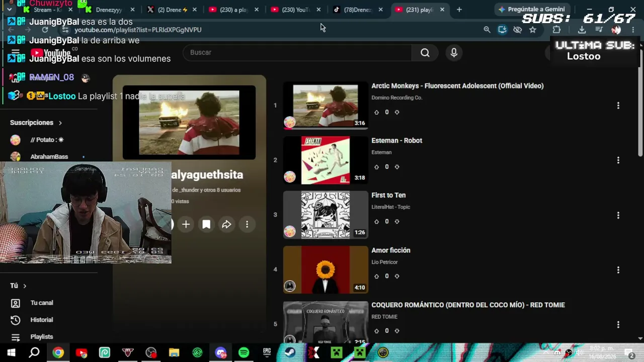This screenshot has height=362, width=644.
Task: Downvote the First to Ten video
Action: click(397, 222)
